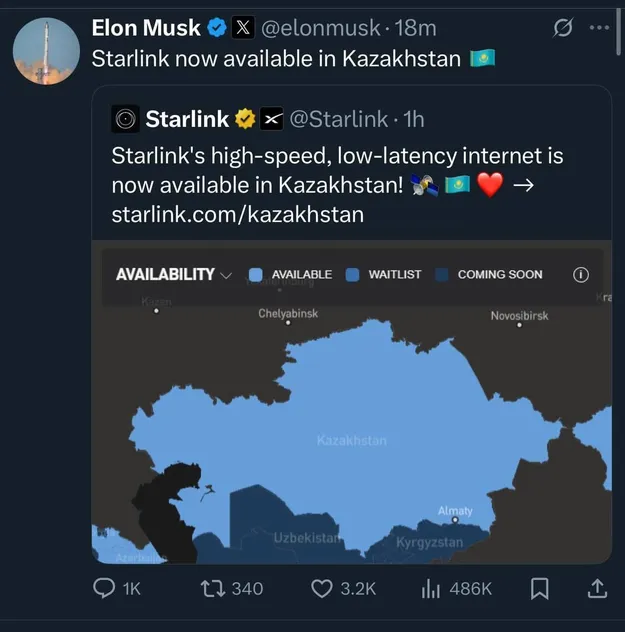Image resolution: width=625 pixels, height=632 pixels.
Task: Open the starlink.com/kazakhstan link
Action: pos(237,214)
